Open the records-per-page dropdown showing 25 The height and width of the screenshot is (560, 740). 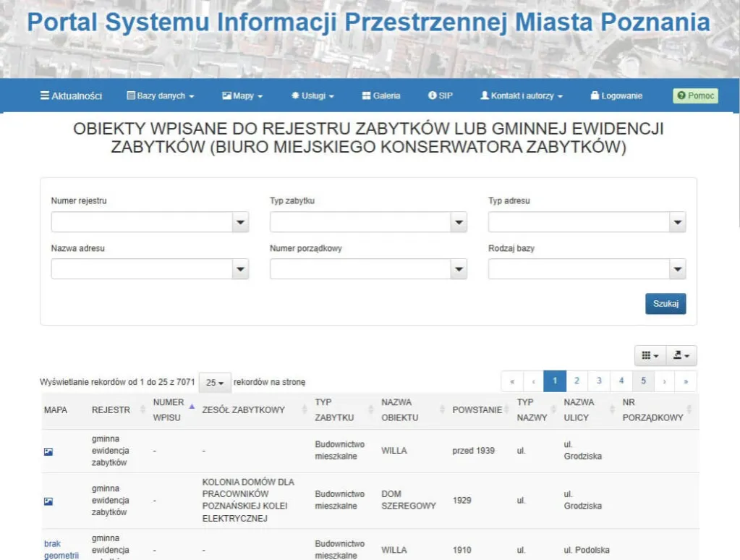point(213,381)
